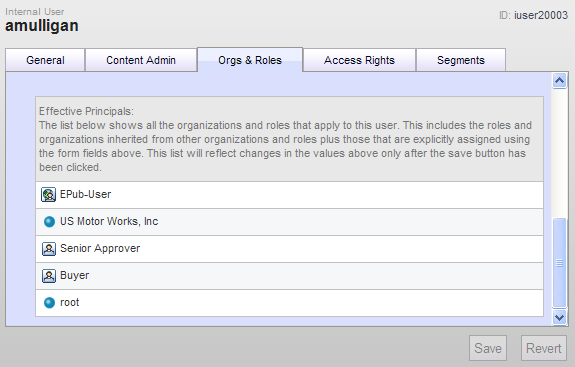
Task: Click the root organization blue dot icon
Action: coord(49,303)
